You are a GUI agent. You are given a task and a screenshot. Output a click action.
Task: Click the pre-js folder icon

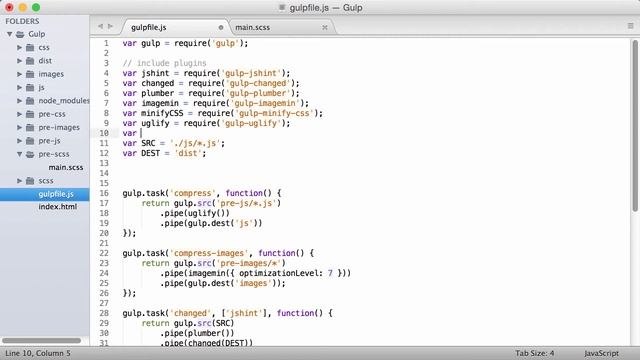coord(30,141)
